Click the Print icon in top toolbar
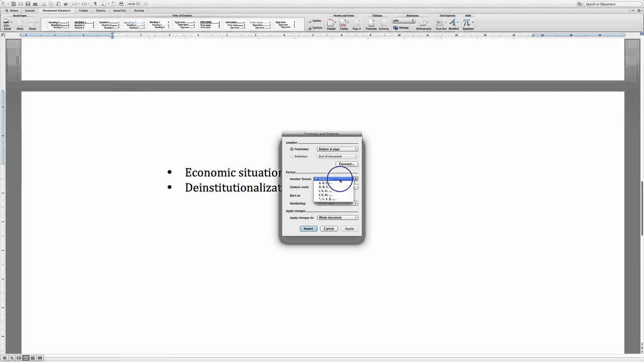644x362 pixels. click(x=35, y=4)
